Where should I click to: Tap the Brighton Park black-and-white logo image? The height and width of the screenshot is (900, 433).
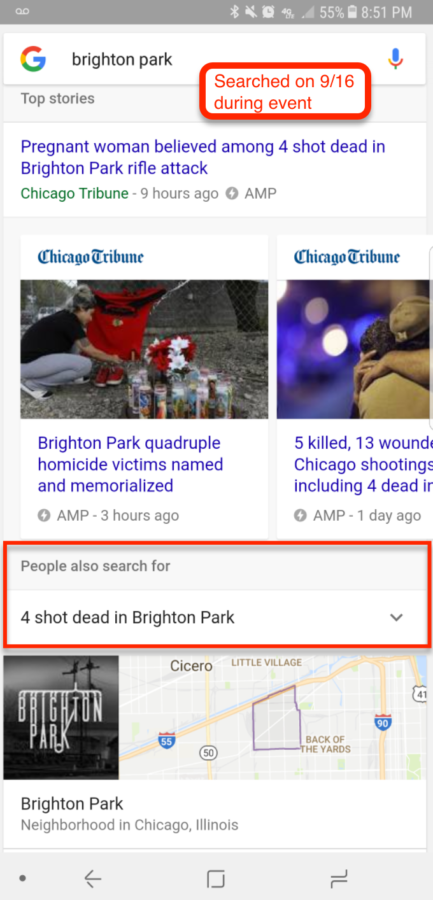click(x=61, y=717)
